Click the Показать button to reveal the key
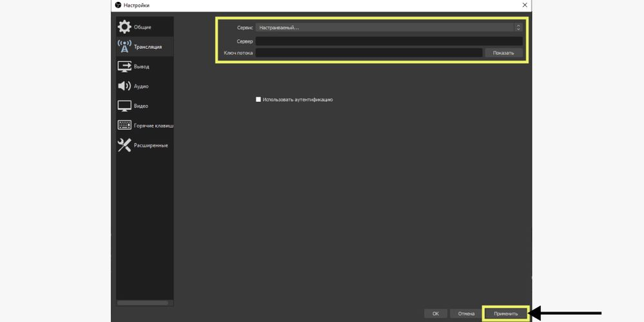 point(504,53)
